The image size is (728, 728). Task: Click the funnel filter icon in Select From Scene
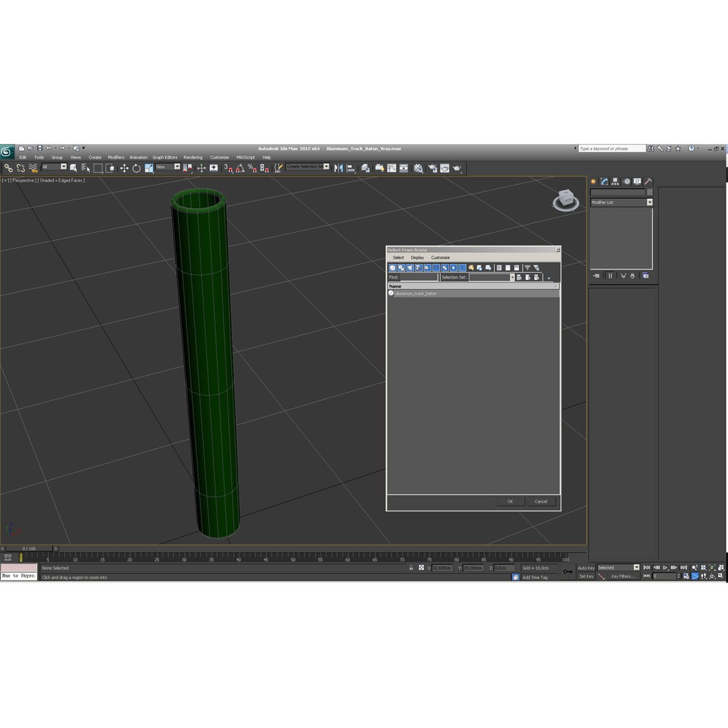[527, 268]
